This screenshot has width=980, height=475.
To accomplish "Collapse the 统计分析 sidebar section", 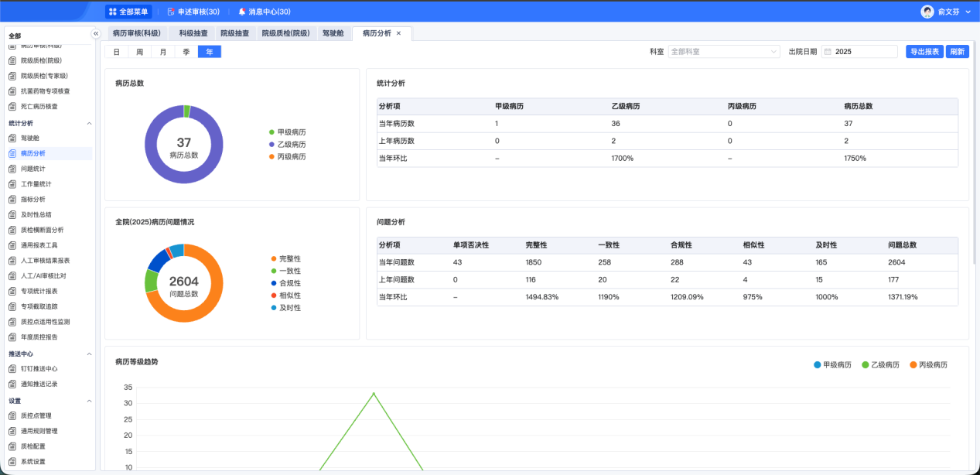I will (89, 123).
